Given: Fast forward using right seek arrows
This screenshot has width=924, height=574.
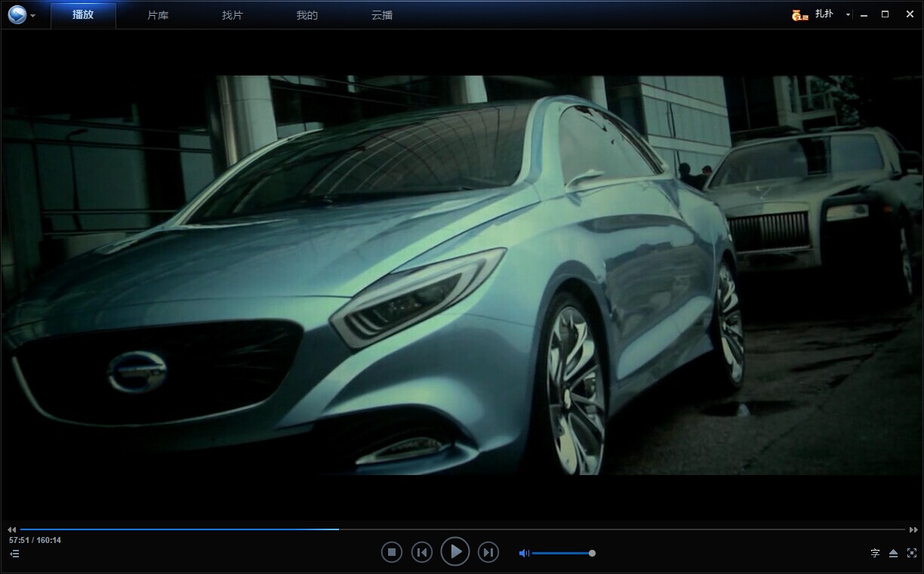Looking at the screenshot, I should [913, 529].
